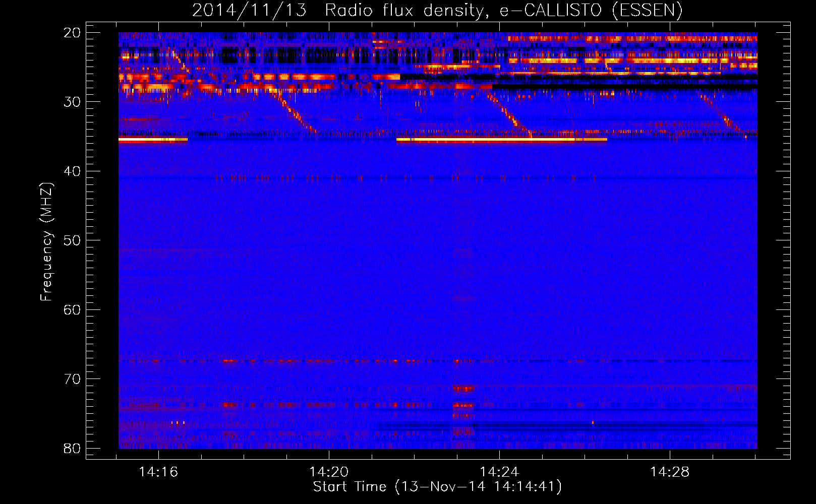
Task: Select the 60 MHz frequency tick label
Action: click(x=72, y=310)
